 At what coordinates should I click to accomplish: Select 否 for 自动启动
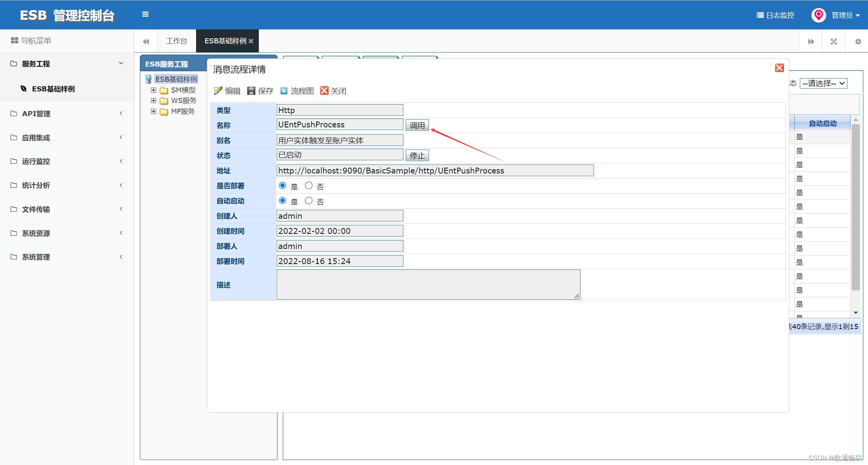(x=308, y=201)
